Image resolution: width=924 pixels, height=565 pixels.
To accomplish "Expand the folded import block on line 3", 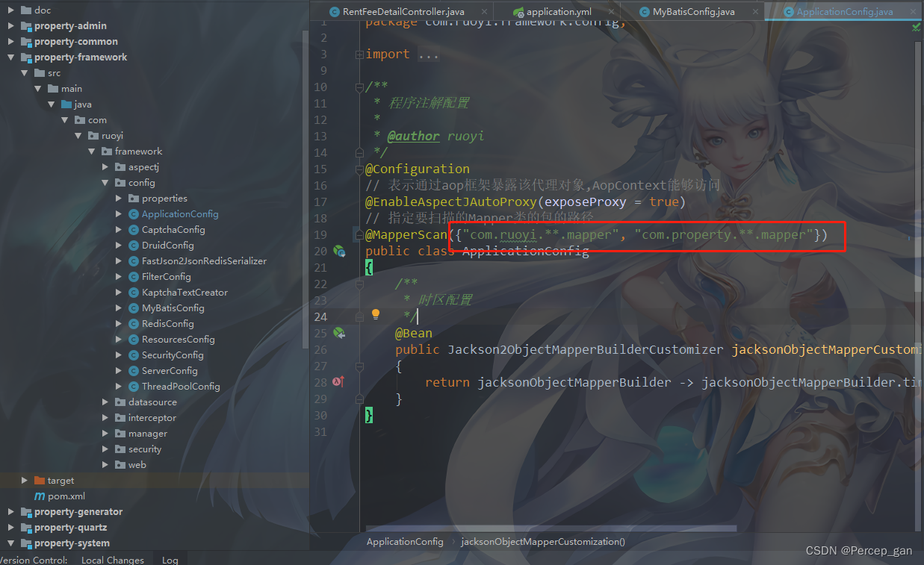I will tap(359, 54).
